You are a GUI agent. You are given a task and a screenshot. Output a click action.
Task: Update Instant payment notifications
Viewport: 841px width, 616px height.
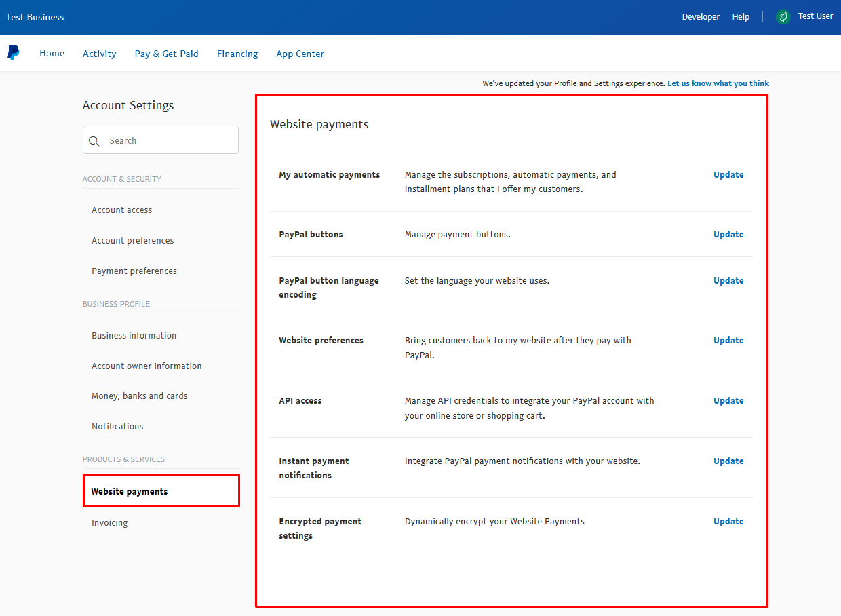pos(728,461)
